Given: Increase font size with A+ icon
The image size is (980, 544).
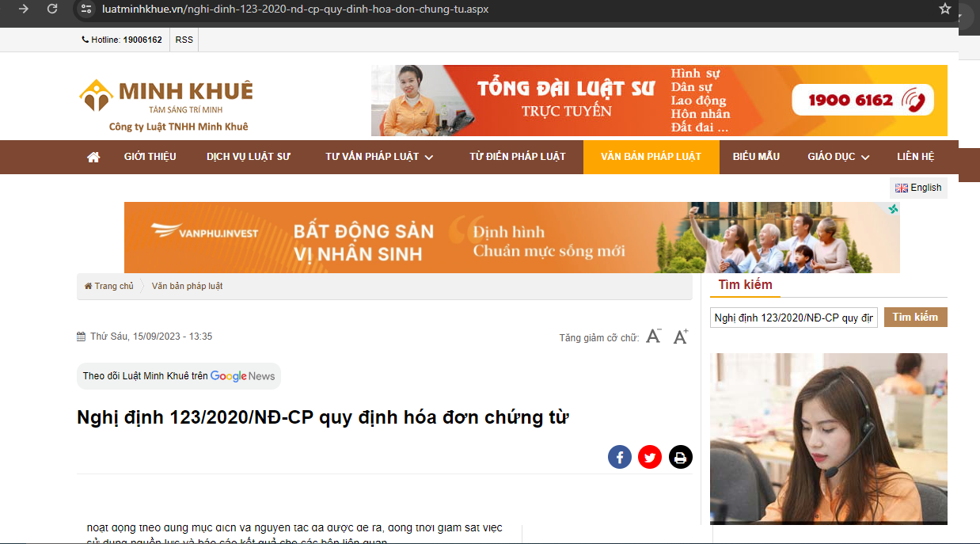Looking at the screenshot, I should point(681,337).
